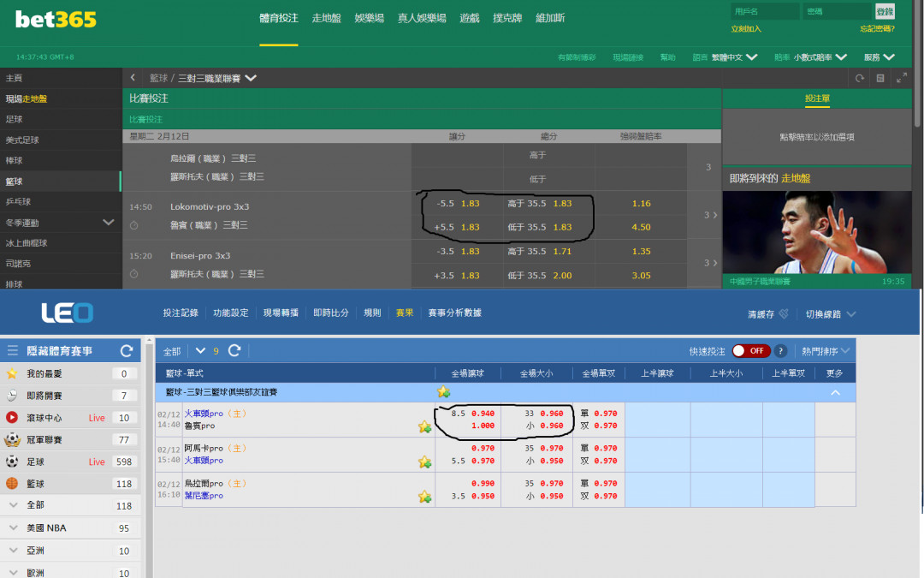The width and height of the screenshot is (924, 578).
Task: Click the 幫助 link
Action: pyautogui.click(x=667, y=57)
